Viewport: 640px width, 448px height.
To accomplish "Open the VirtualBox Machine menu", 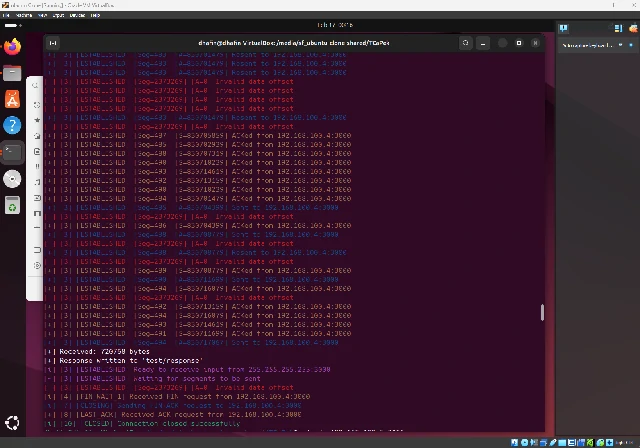I will [24, 15].
